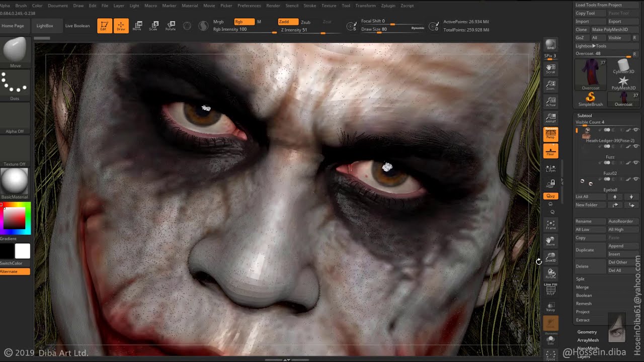Activate the Rotate transform tool
Screen dimensions: 644x362
point(171,26)
